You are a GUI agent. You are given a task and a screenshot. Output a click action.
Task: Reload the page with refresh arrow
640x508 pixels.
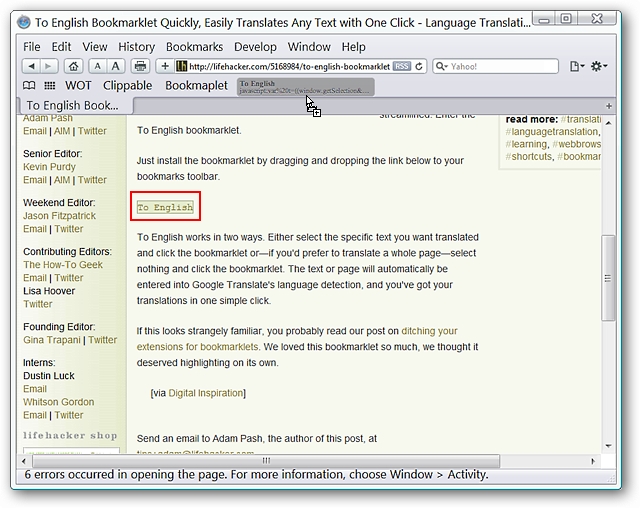419,66
